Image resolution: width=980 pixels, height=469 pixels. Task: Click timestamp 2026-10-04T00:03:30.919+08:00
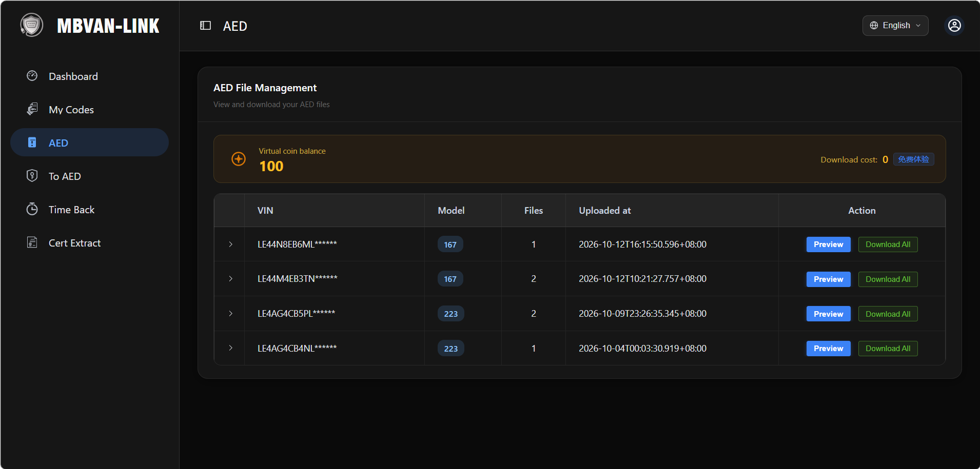click(642, 349)
